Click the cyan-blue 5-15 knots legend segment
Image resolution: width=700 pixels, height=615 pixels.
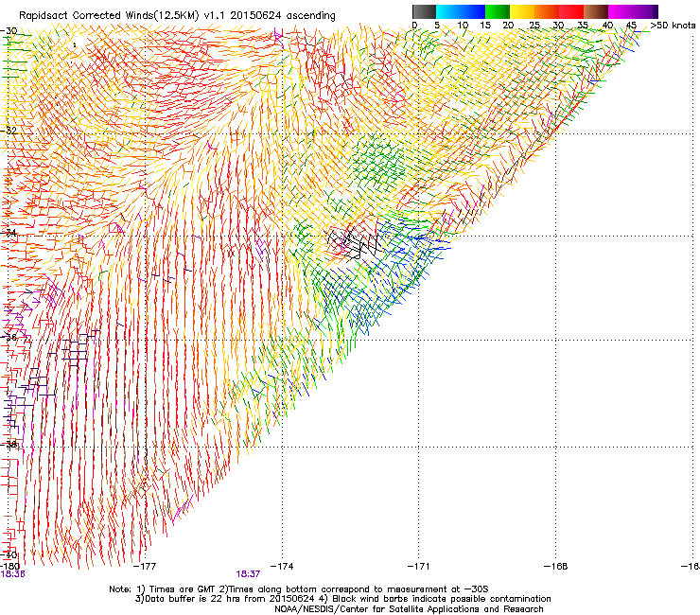(461, 11)
